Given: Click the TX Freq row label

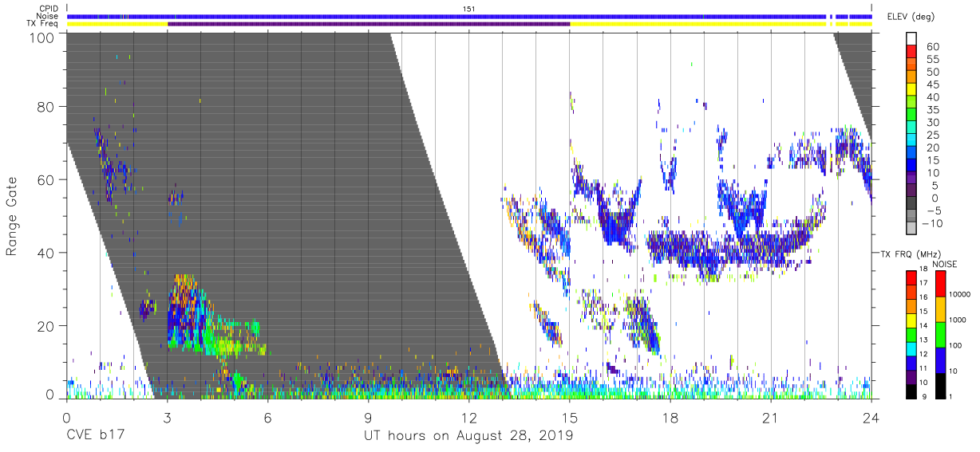Looking at the screenshot, I should point(42,23).
